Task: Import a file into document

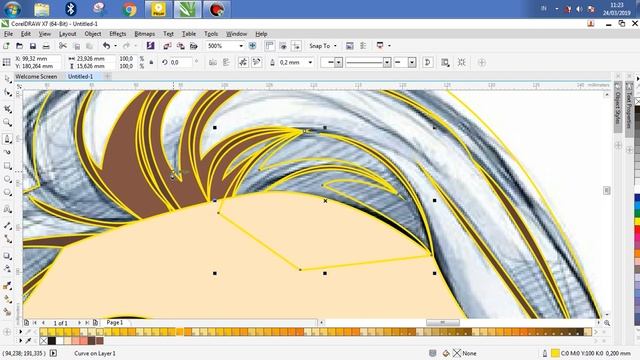Action: click(167, 46)
